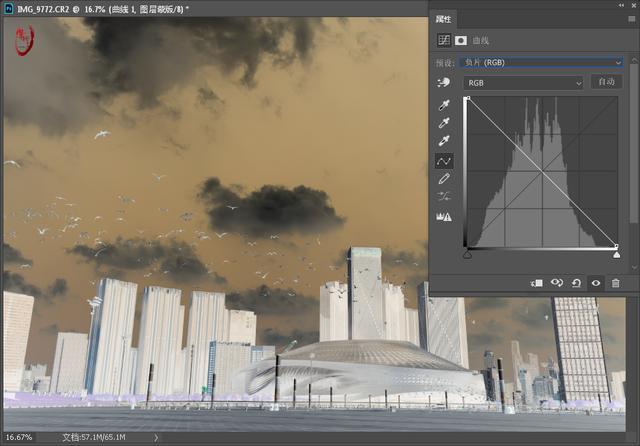The width and height of the screenshot is (640, 446).
Task: Toggle adjustment layer visibility eye icon
Action: point(596,283)
